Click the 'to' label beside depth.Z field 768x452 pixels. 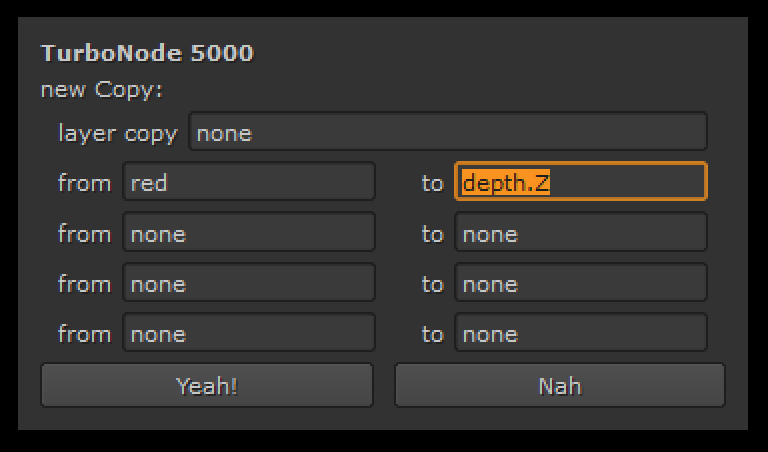[432, 184]
